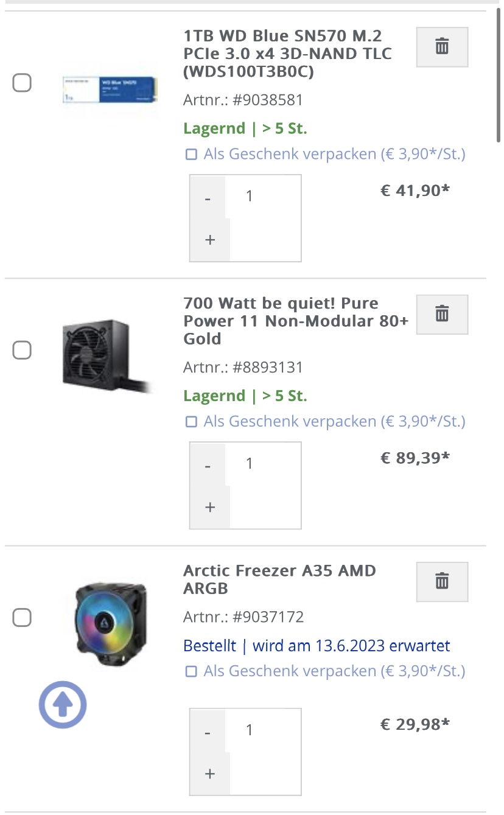This screenshot has height=815, width=504.
Task: Toggle gift wrap for be quiet! Pure Power
Action: pos(192,422)
